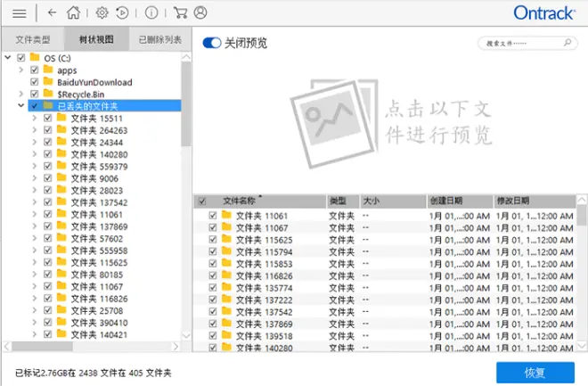
Task: Click folder icon of 文件夹 11061 in table
Action: (x=226, y=215)
